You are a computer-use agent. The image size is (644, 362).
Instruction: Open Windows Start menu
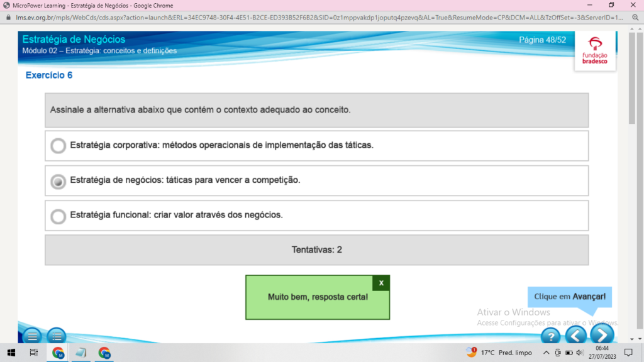coord(11,353)
